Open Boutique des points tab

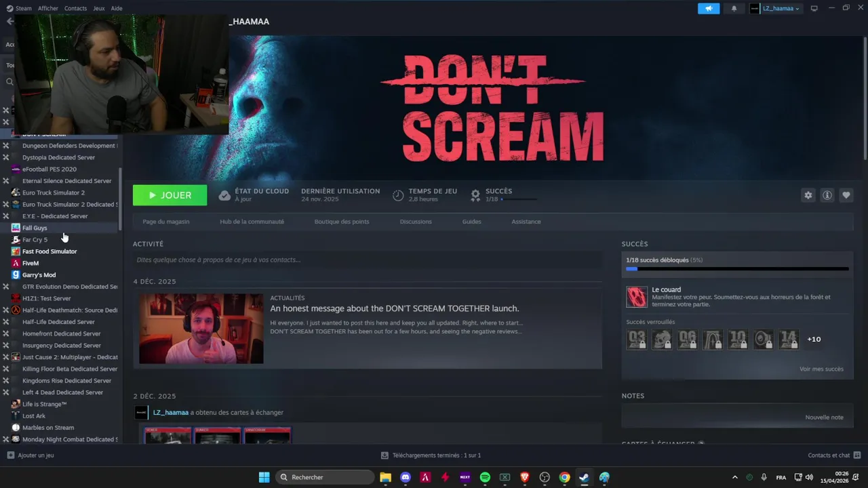(342, 222)
